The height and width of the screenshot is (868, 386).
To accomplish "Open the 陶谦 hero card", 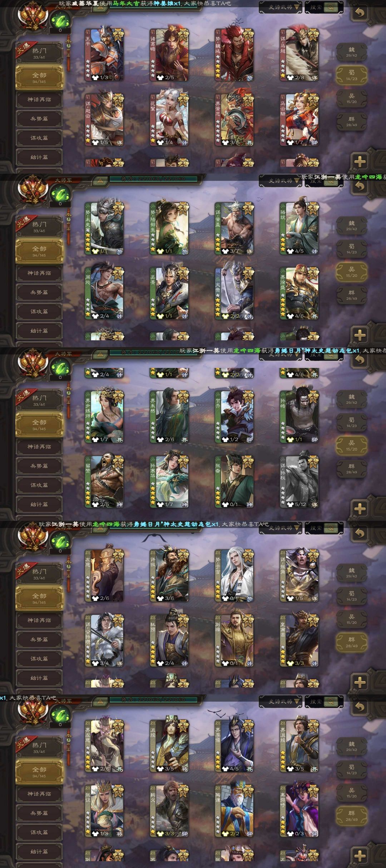I will [x=234, y=811].
